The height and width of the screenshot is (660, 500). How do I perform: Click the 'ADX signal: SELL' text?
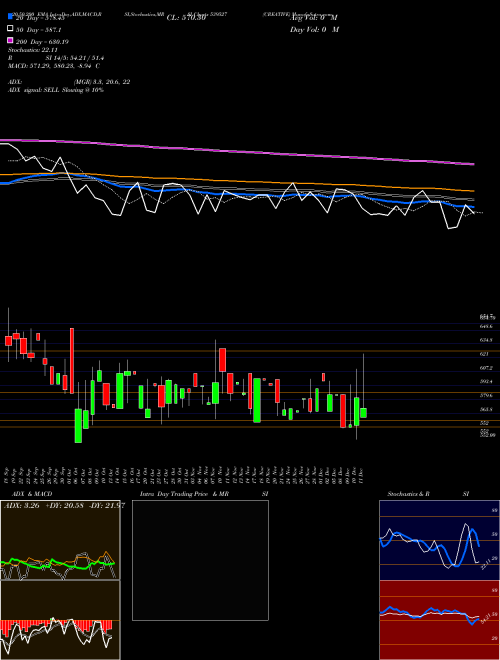tap(35, 90)
